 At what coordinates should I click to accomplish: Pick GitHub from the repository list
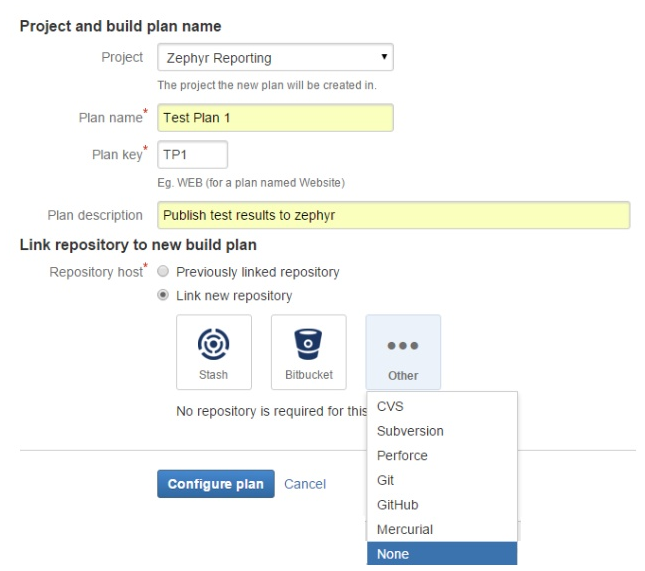tap(442, 505)
